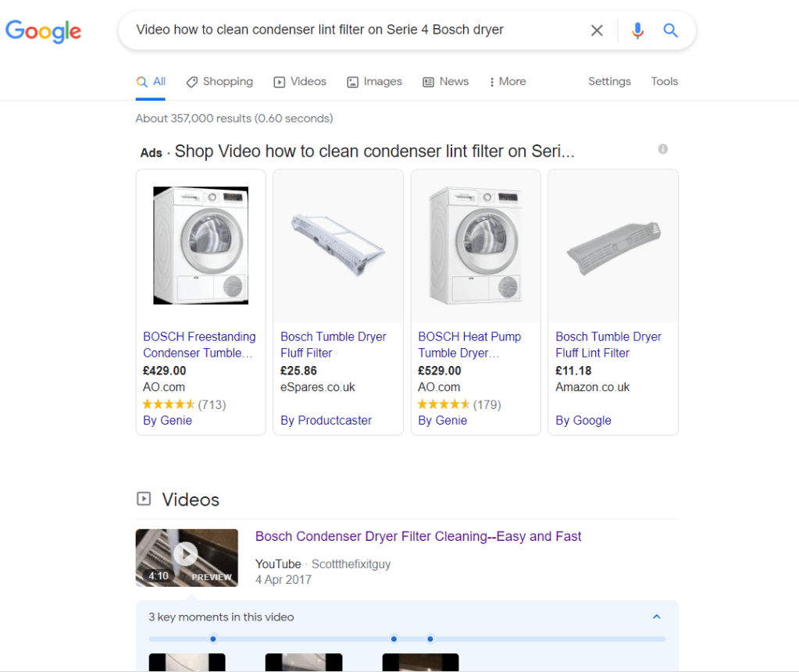The width and height of the screenshot is (799, 672).
Task: Open the BOSCH Freestanding Condenser Tumble ad
Action: 199,344
